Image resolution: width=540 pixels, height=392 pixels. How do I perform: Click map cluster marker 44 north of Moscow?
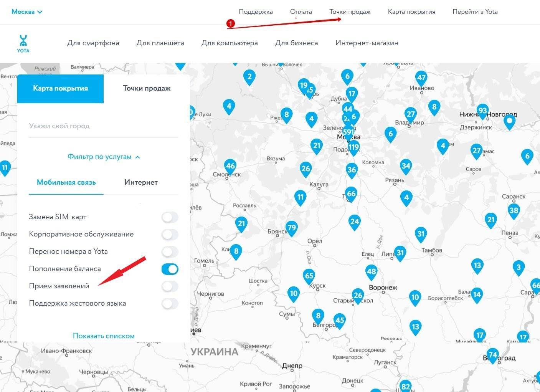(x=348, y=109)
